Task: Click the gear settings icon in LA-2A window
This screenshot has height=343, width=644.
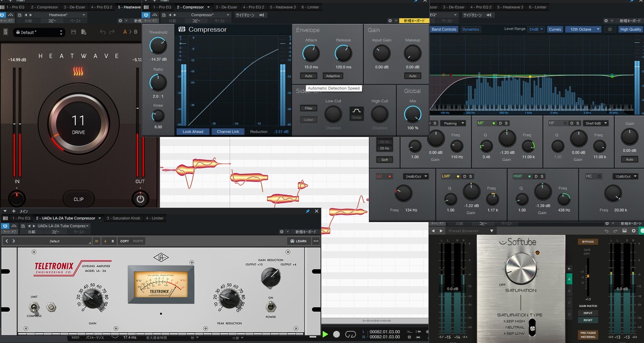Action: click(282, 232)
